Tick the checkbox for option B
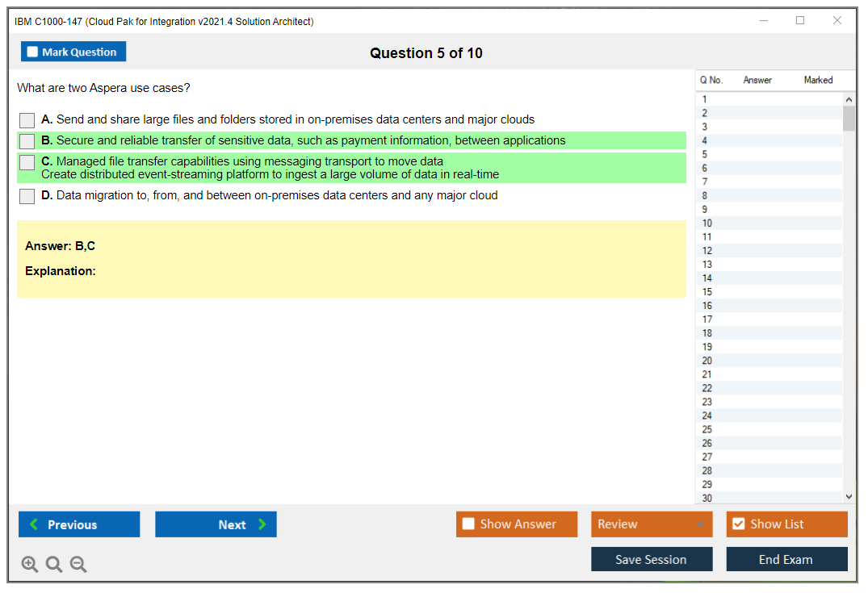868x593 pixels. tap(27, 141)
